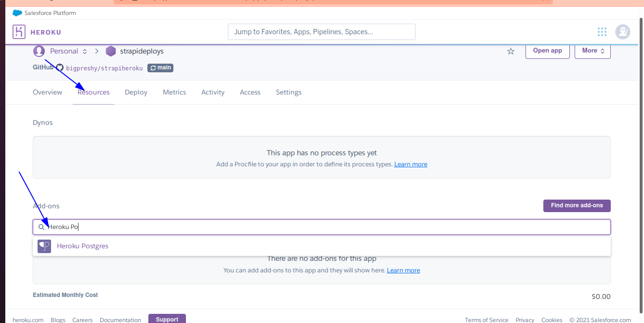Follow the Procfile Learn more link
Viewport: 644px width, 323px height.
(410, 164)
